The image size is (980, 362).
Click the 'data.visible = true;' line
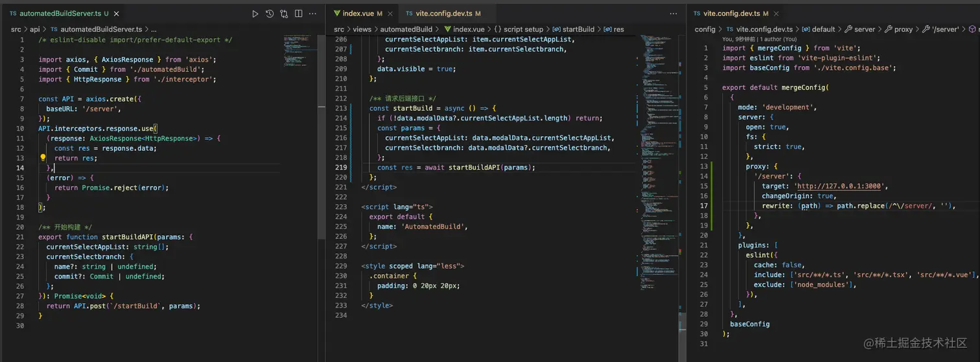(x=415, y=68)
